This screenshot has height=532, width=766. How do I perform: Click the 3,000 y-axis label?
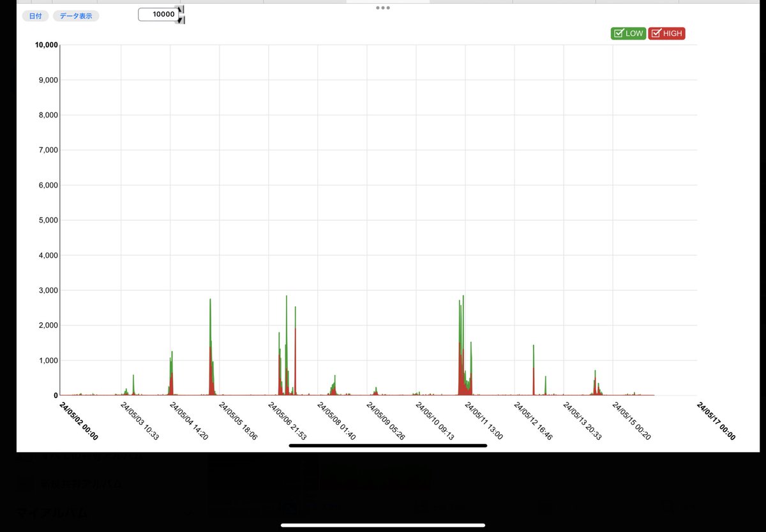coord(48,290)
